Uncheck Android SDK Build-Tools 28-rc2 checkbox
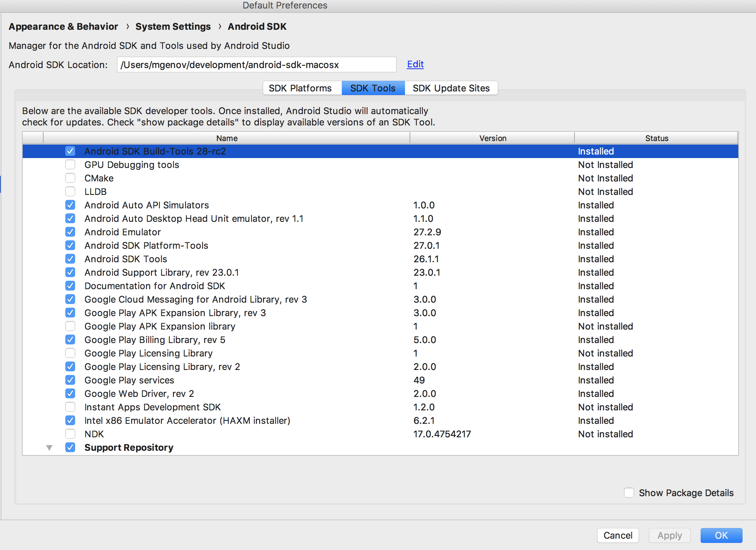 (70, 151)
